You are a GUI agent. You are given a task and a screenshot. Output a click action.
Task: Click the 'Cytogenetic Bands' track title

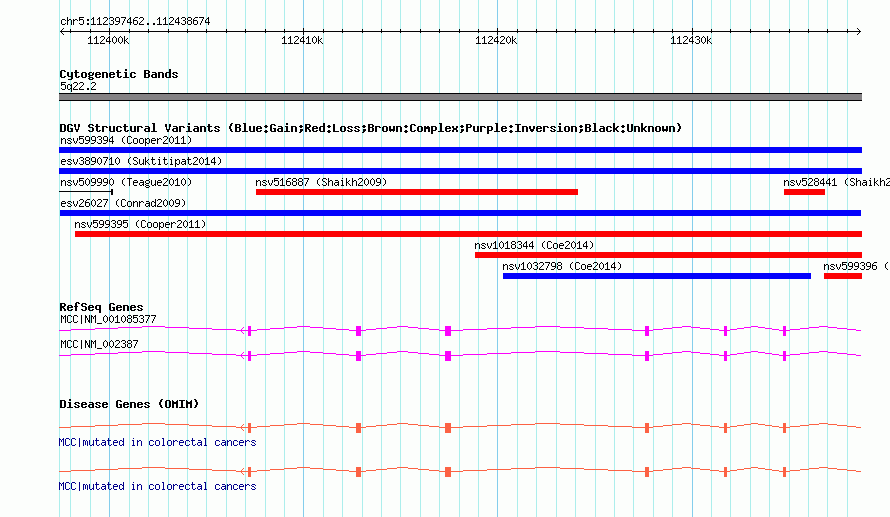[119, 74]
